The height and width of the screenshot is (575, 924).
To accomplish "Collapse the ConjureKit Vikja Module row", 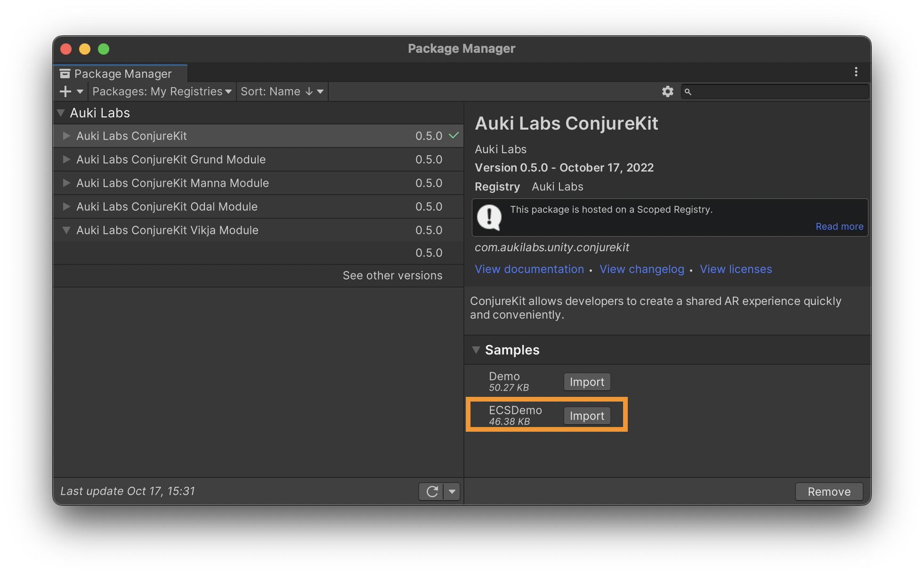I will [x=66, y=230].
